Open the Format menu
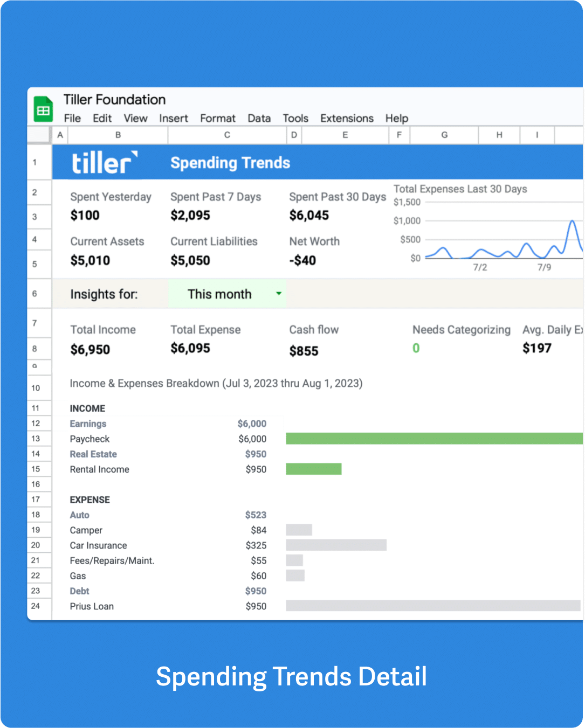Image resolution: width=585 pixels, height=728 pixels. click(x=218, y=118)
